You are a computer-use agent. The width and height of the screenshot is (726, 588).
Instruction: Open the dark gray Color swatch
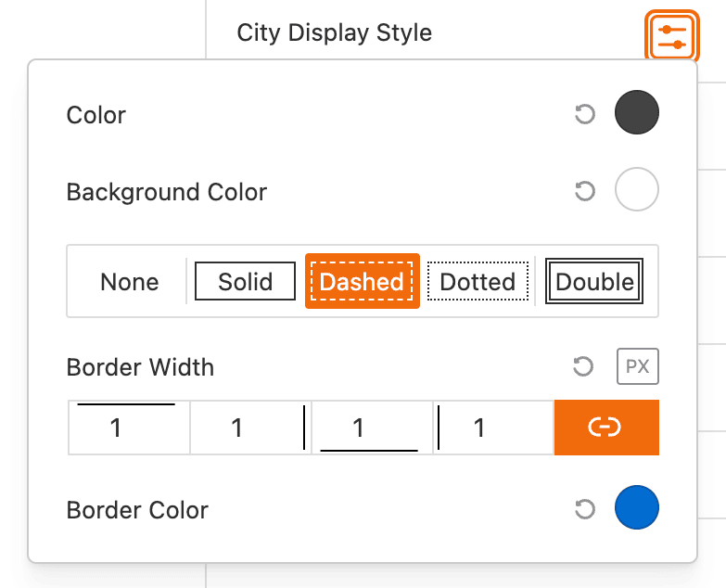click(636, 115)
